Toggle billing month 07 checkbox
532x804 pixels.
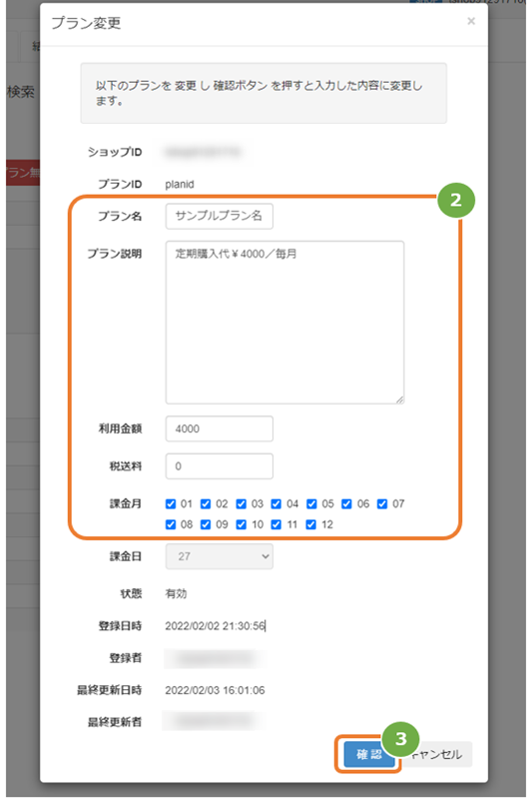click(382, 504)
